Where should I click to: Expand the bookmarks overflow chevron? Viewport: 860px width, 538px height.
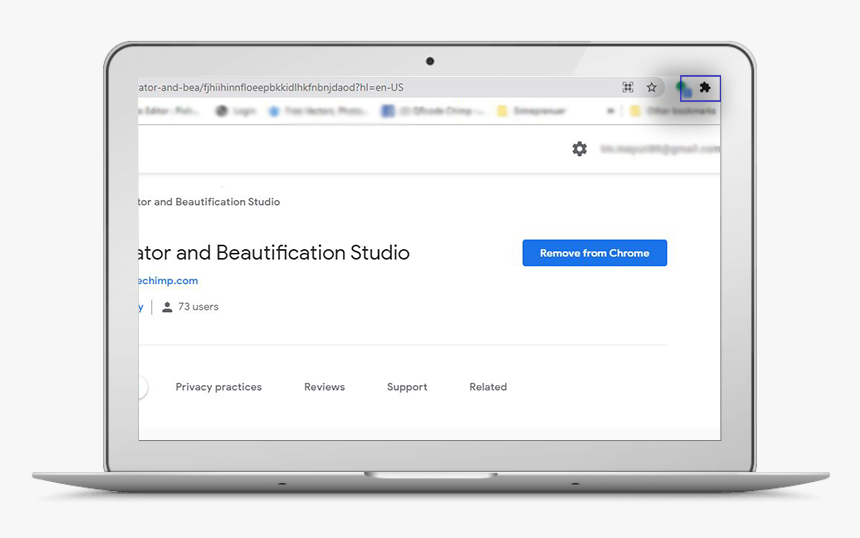coord(610,111)
